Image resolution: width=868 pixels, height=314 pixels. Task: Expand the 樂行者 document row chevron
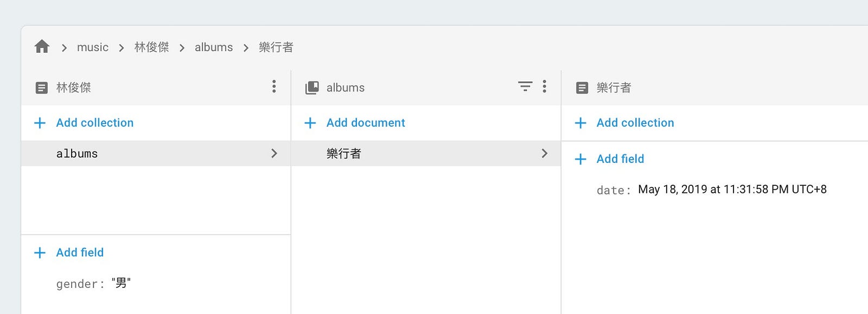544,154
